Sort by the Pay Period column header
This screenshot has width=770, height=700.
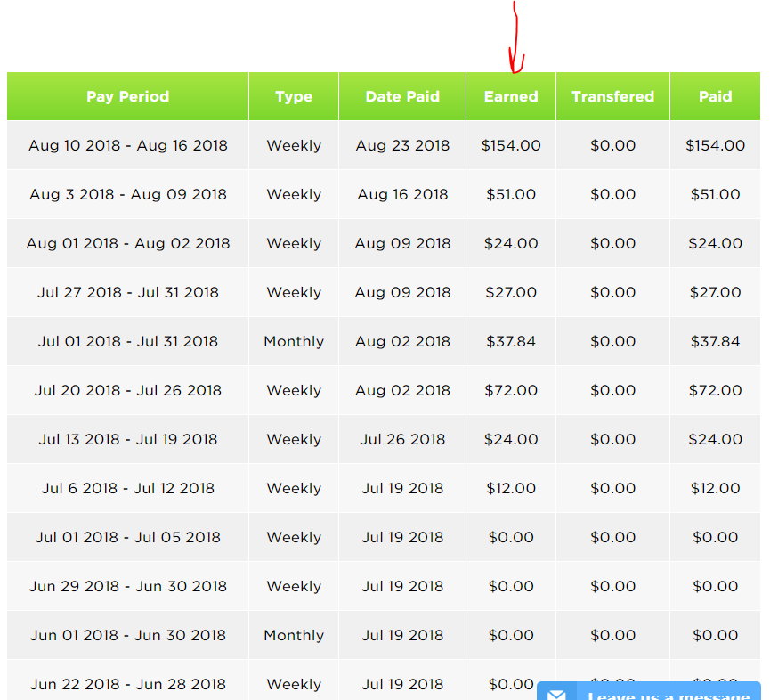coord(127,96)
